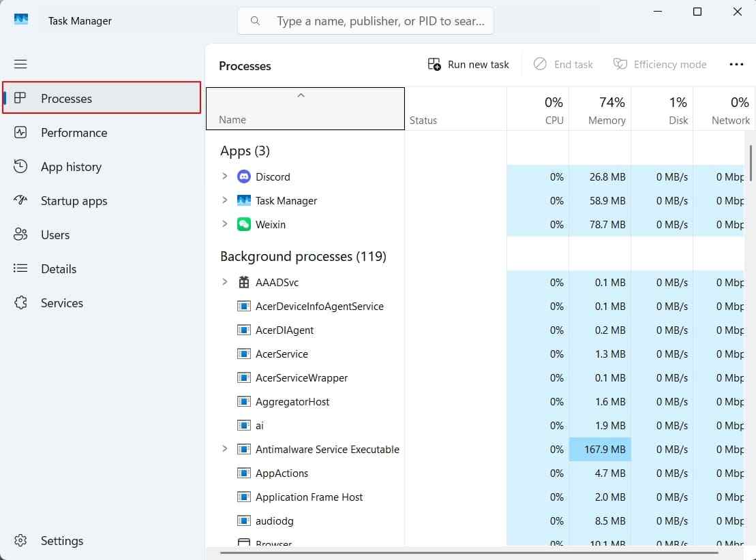Open the Users tab
The image size is (756, 560).
(x=102, y=235)
